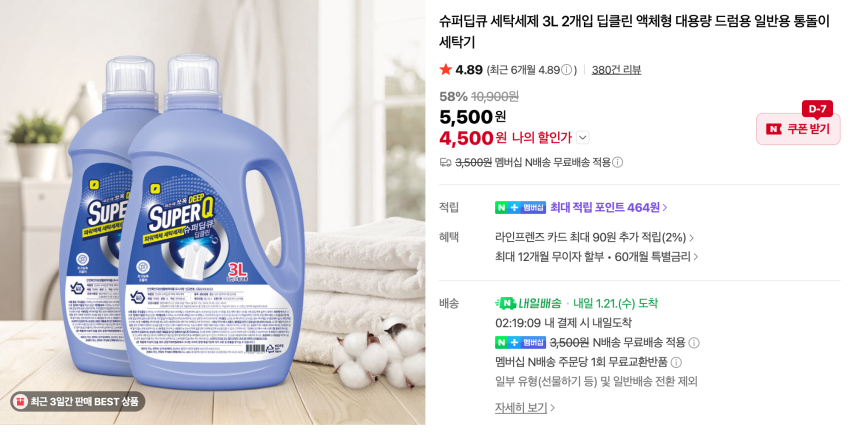Click the D-7 coupon deadline badge
The image size is (850, 432).
817,109
